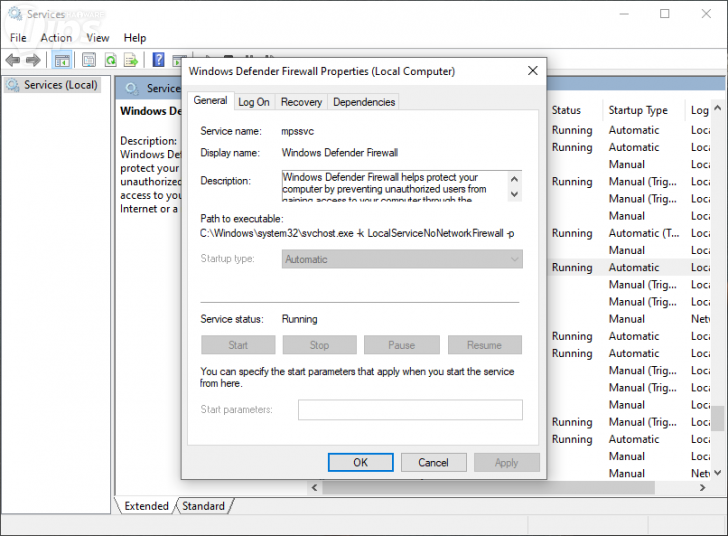Click the svchost.exe executable path text

[x=357, y=233]
